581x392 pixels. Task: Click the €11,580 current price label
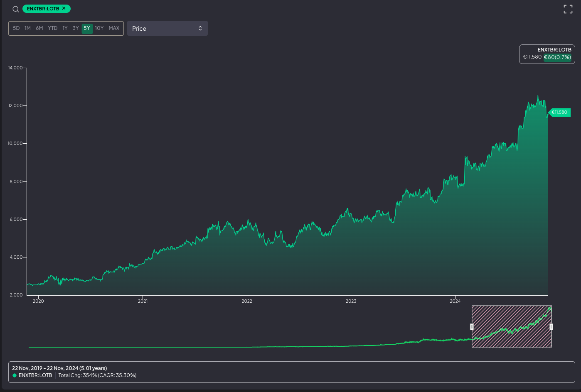(x=559, y=112)
